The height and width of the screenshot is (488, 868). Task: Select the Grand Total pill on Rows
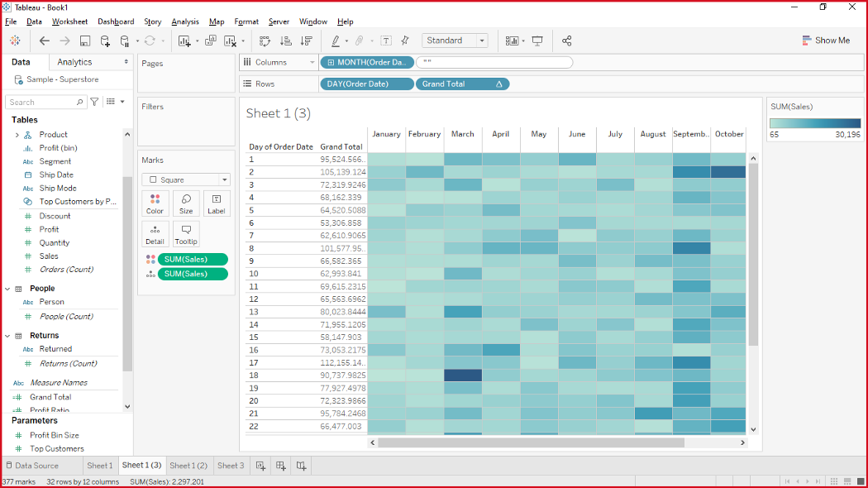462,84
